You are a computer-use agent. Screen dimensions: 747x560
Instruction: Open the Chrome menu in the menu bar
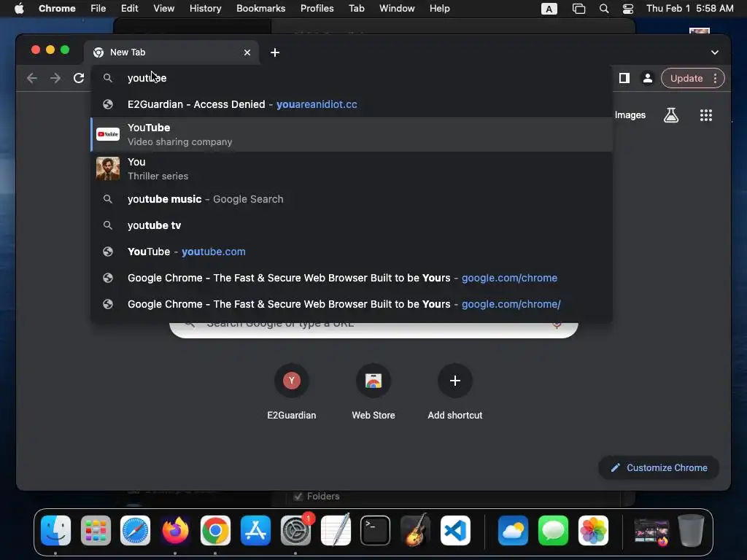[57, 8]
